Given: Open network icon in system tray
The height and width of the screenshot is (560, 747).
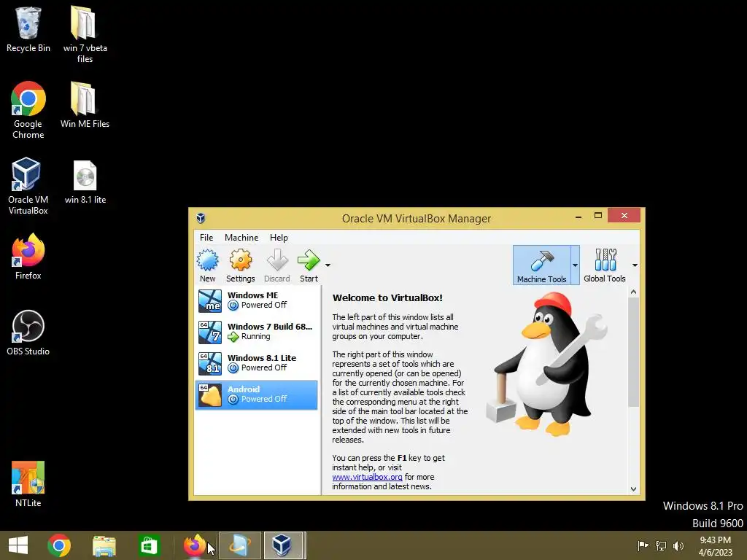Looking at the screenshot, I should pyautogui.click(x=661, y=545).
